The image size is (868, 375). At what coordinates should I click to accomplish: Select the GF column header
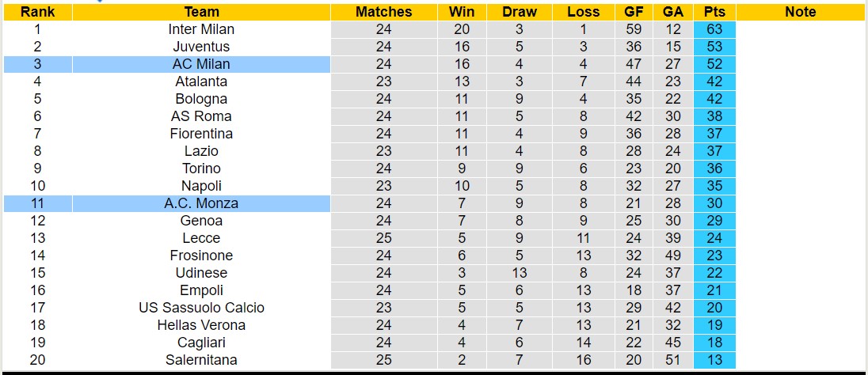point(634,12)
